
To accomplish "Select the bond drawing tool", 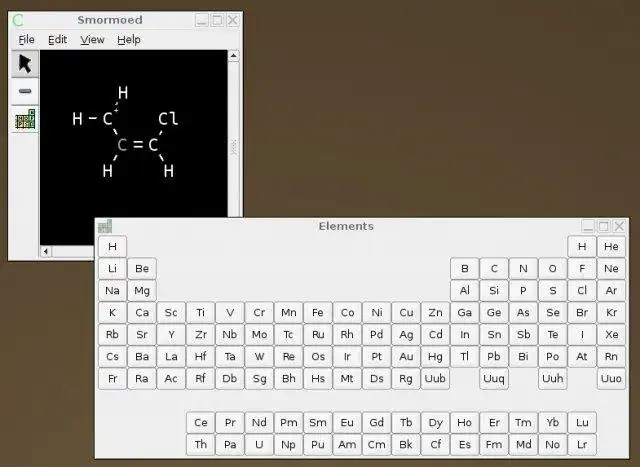I will coord(25,91).
